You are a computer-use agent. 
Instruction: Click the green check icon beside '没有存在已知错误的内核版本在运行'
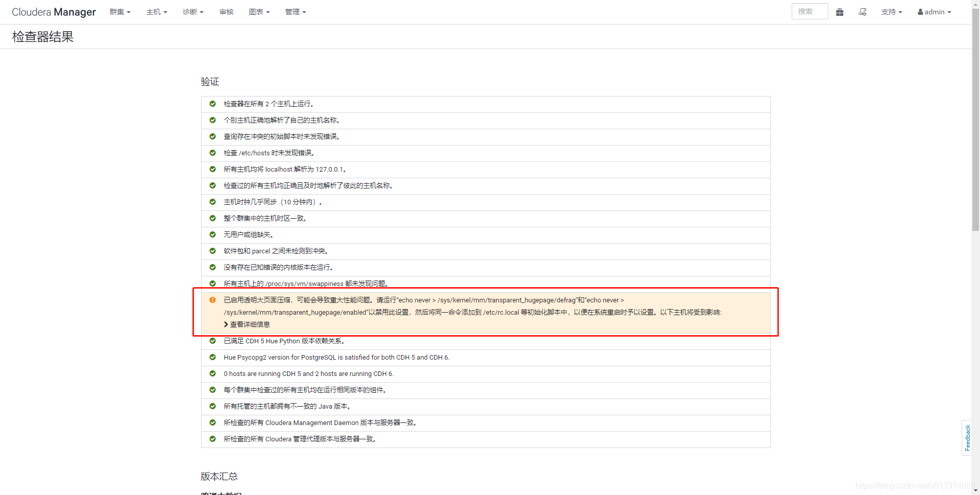click(x=212, y=267)
